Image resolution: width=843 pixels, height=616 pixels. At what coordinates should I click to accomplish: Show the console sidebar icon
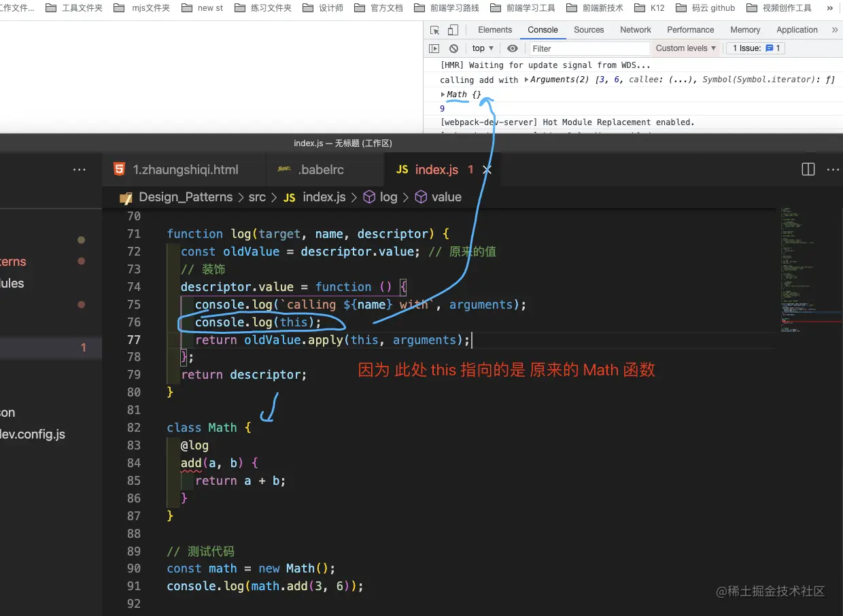pos(434,48)
